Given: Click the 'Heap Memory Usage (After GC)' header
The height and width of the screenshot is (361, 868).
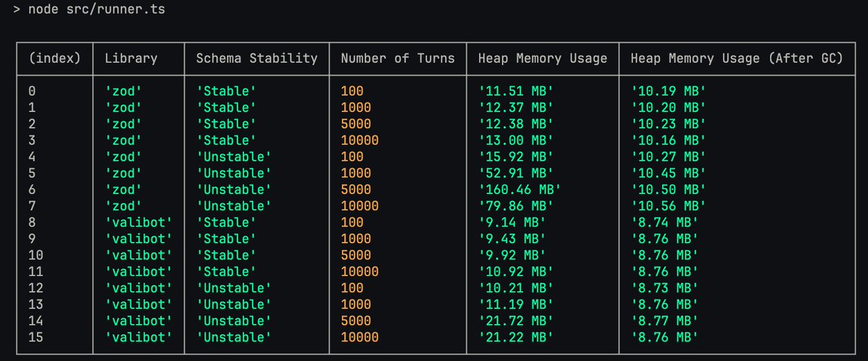Looking at the screenshot, I should (x=736, y=58).
